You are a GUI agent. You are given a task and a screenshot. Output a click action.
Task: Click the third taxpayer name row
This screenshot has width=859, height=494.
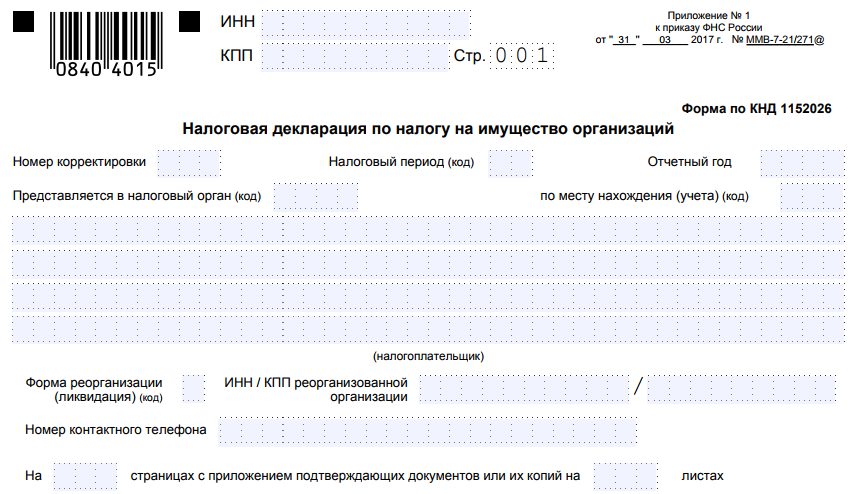(x=428, y=296)
